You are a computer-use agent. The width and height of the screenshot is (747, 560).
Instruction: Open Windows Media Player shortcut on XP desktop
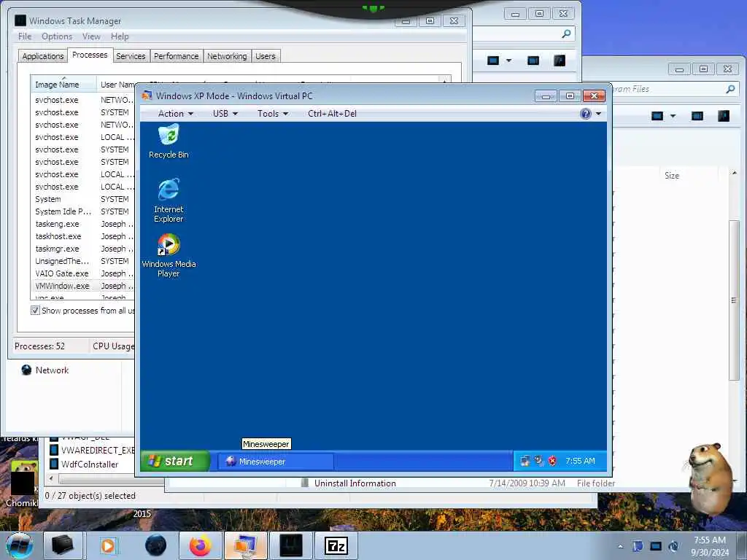169,255
